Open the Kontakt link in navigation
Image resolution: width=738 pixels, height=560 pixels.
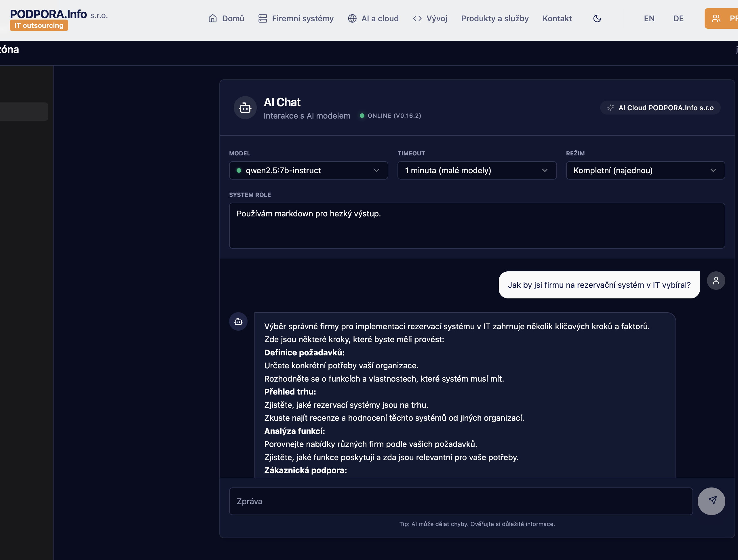pos(557,18)
